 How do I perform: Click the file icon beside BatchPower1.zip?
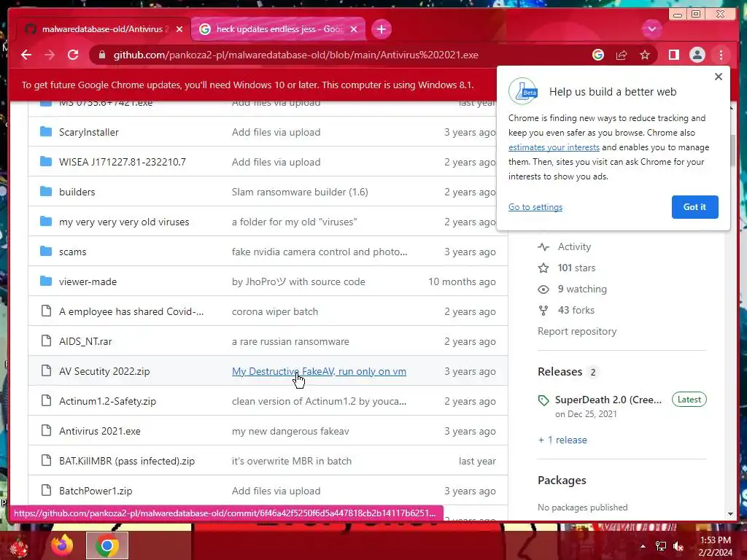coord(46,490)
